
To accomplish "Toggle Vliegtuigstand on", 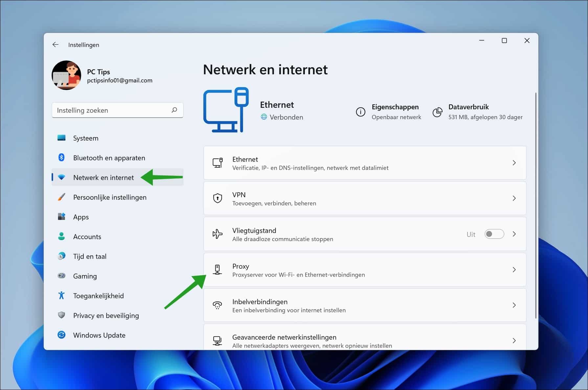I will click(x=494, y=234).
